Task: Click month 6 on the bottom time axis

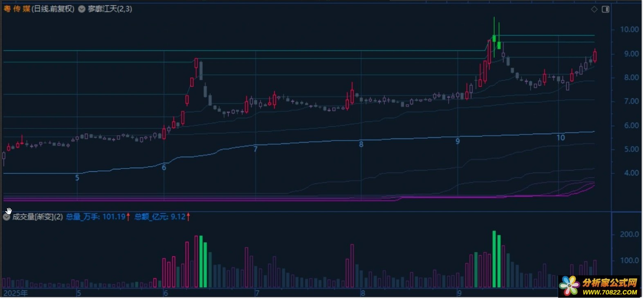Action: [x=166, y=293]
